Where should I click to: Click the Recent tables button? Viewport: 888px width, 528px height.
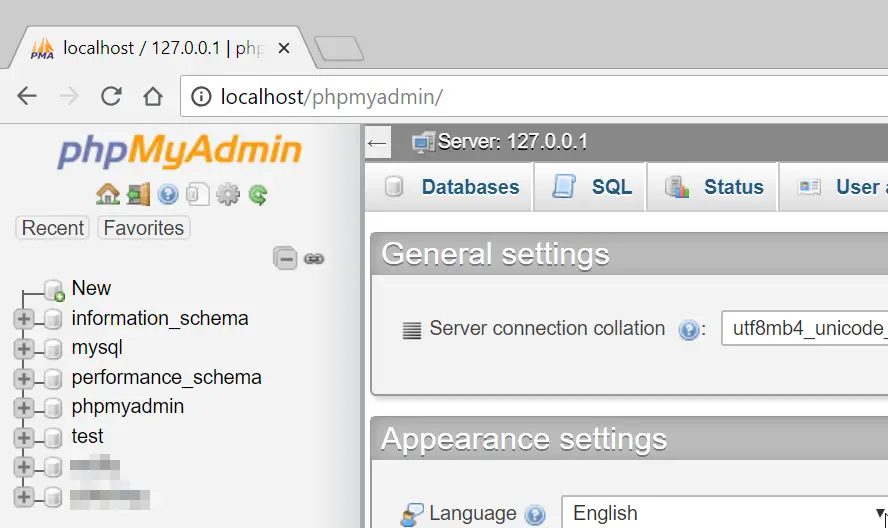pyautogui.click(x=53, y=228)
